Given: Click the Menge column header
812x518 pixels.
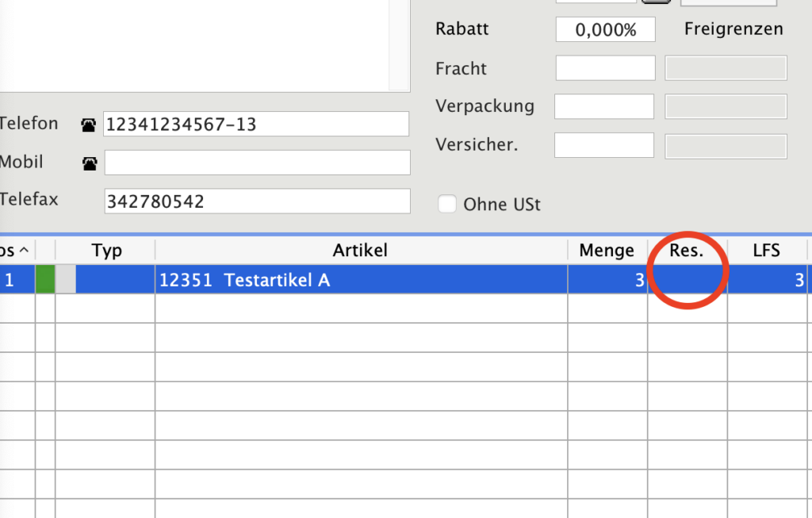Looking at the screenshot, I should pos(607,251).
